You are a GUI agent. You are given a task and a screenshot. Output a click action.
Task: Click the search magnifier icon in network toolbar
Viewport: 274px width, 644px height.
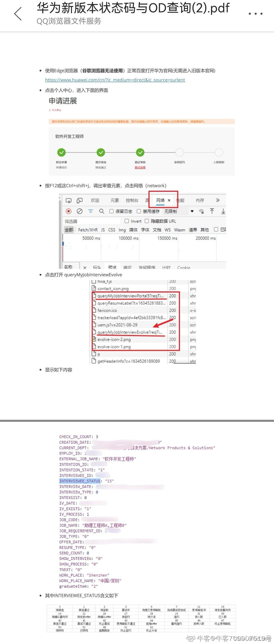pyautogui.click(x=102, y=211)
